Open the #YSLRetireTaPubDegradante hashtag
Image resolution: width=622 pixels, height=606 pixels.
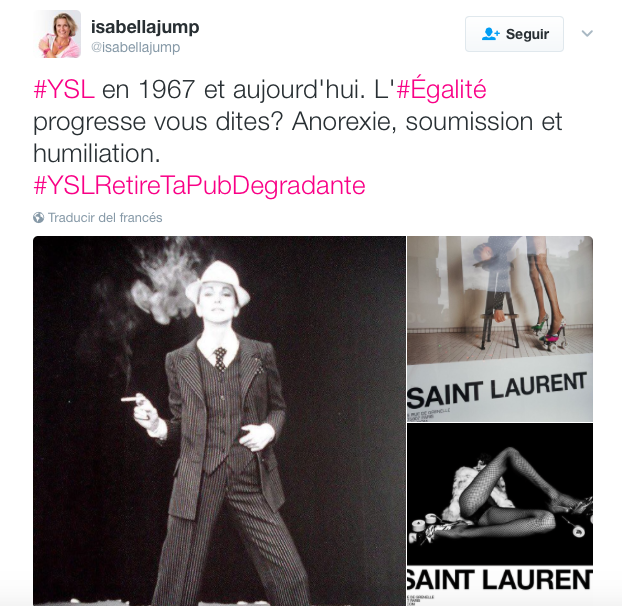click(200, 186)
